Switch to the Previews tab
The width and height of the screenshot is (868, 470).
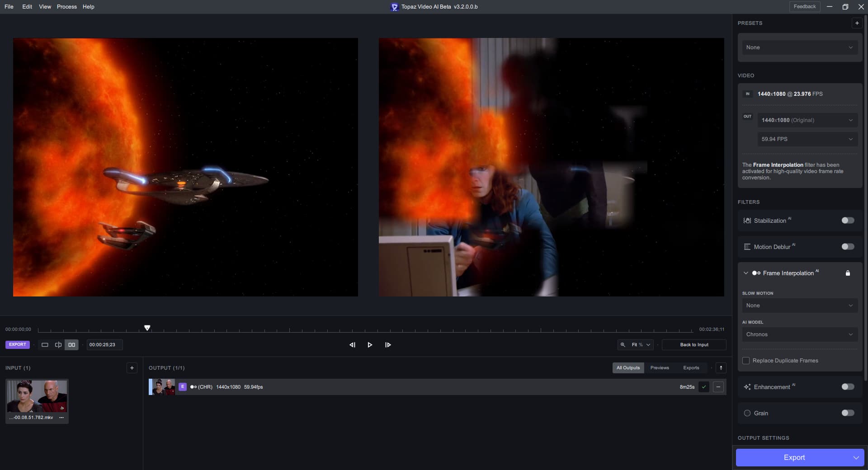coord(659,368)
